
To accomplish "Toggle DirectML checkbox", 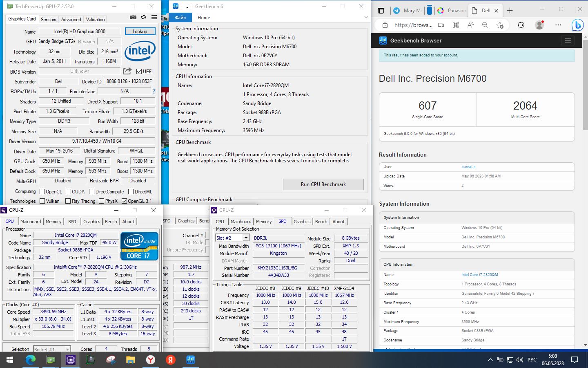I will tap(131, 191).
